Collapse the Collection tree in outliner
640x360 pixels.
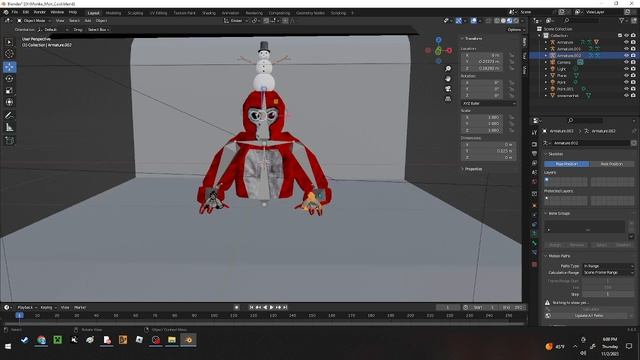[x=540, y=36]
